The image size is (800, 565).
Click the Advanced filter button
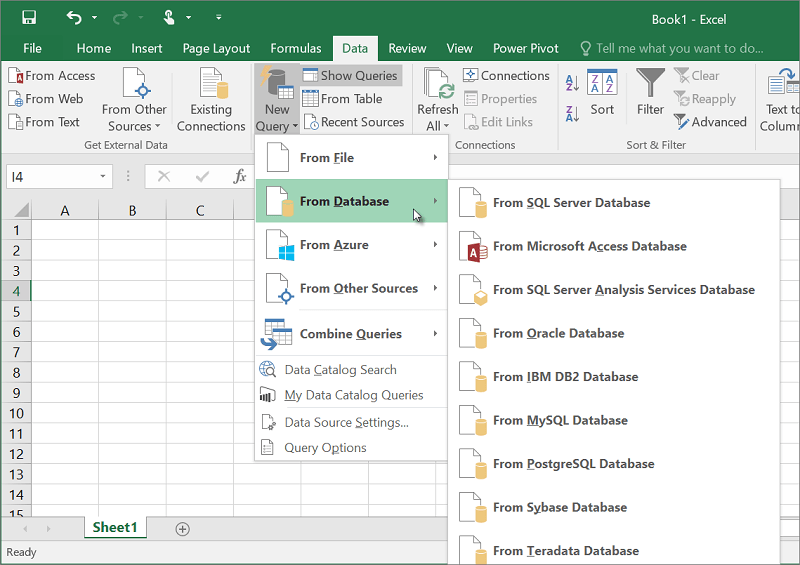(x=710, y=122)
